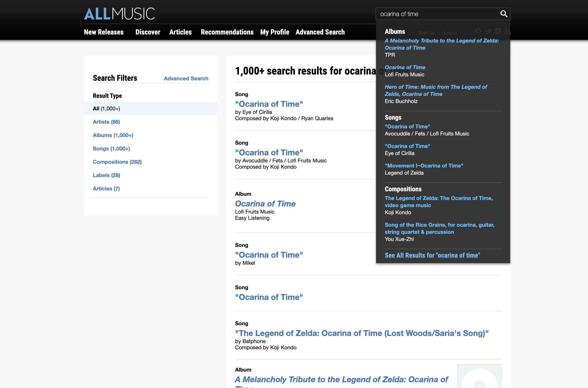This screenshot has height=388, width=588.
Task: Open the New Releases menu
Action: click(x=104, y=32)
